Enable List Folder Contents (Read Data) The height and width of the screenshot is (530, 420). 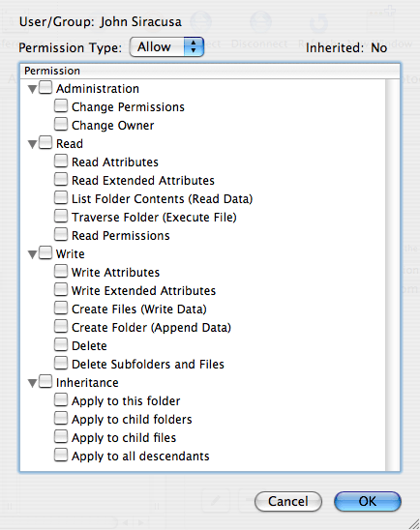click(x=61, y=197)
